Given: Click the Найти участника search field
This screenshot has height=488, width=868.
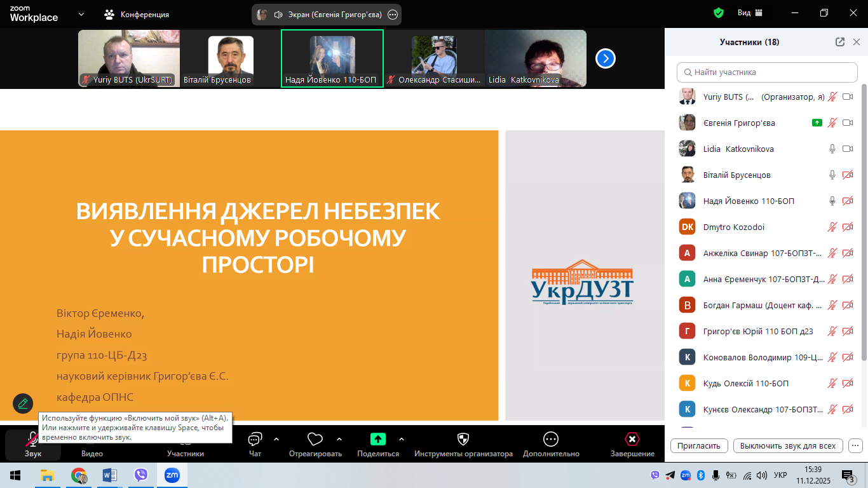Looking at the screenshot, I should tap(767, 72).
